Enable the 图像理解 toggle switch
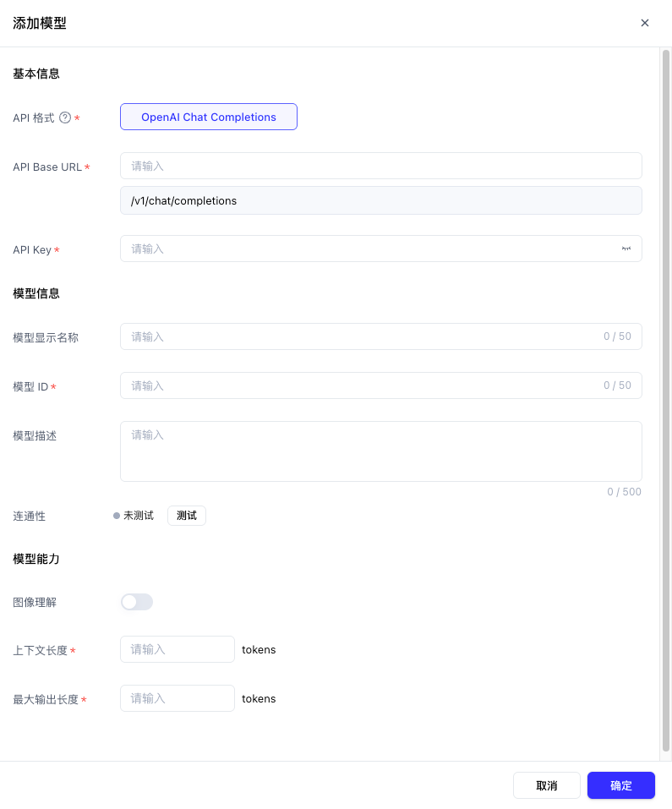Screen dimensions: 672x809 [x=137, y=602]
